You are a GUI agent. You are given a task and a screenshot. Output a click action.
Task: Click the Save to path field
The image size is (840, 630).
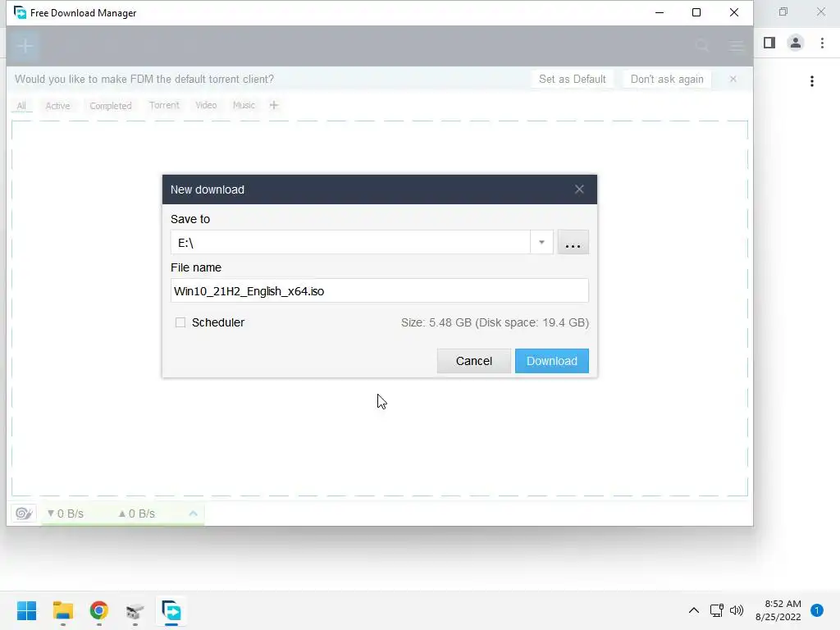click(351, 243)
